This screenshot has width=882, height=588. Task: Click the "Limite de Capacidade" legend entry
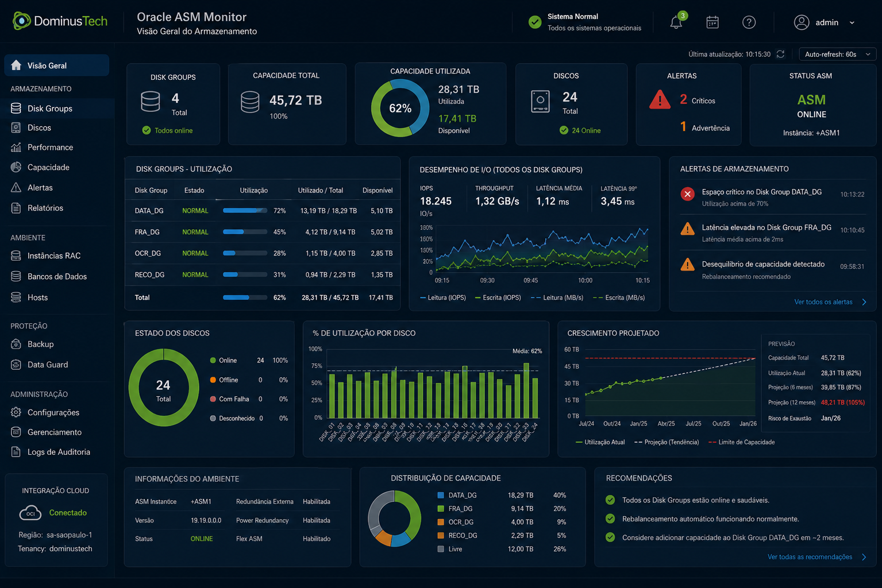point(742,442)
